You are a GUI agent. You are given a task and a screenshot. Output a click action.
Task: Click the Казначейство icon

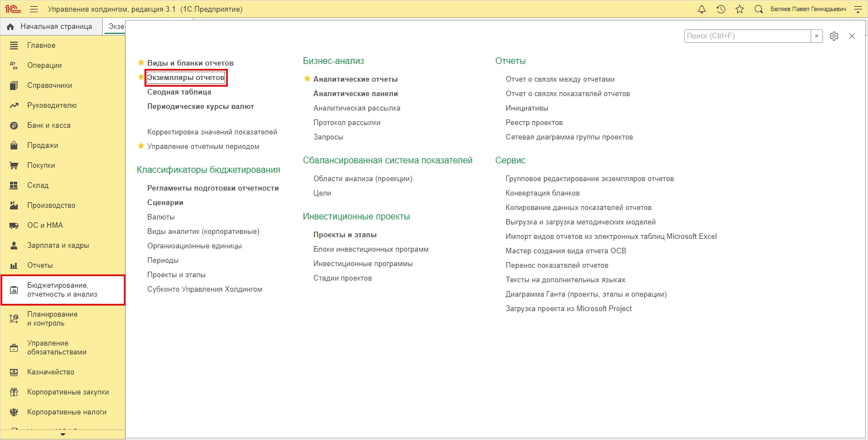[x=14, y=372]
